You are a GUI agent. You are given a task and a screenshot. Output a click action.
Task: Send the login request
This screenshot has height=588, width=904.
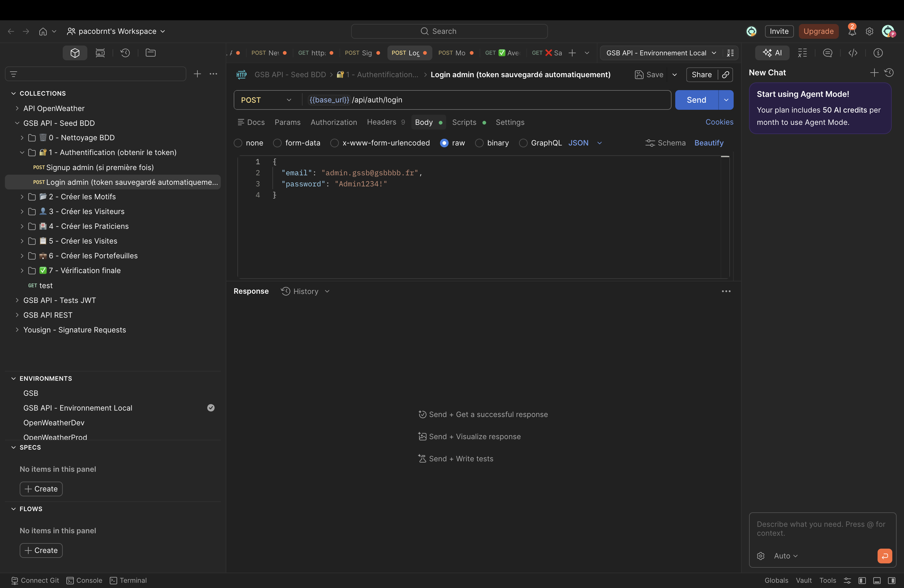click(x=696, y=100)
